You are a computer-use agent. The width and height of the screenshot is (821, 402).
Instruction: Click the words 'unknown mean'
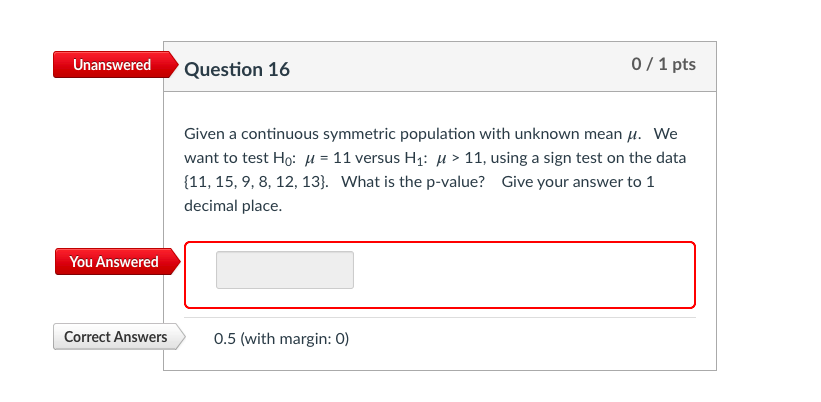[x=573, y=134]
